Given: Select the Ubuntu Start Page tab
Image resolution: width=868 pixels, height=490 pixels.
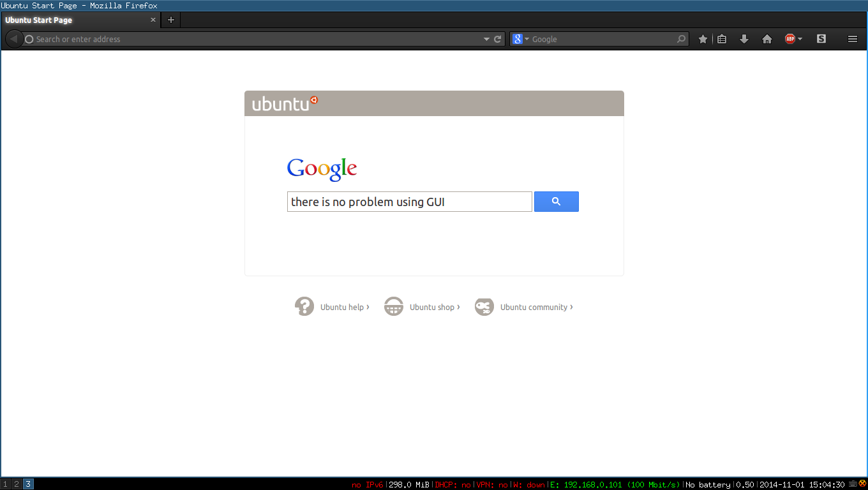Looking at the screenshot, I should 80,20.
